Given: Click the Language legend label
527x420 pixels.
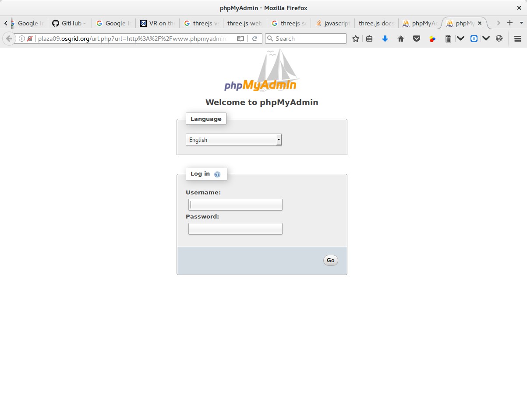Looking at the screenshot, I should pos(206,119).
